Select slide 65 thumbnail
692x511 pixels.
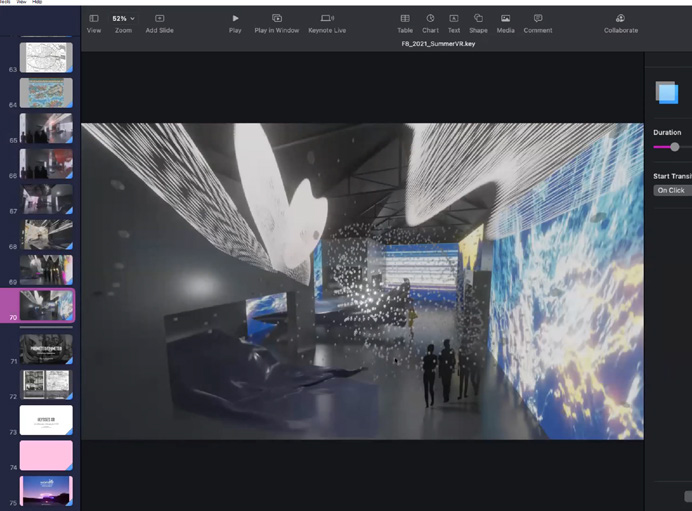[46, 128]
